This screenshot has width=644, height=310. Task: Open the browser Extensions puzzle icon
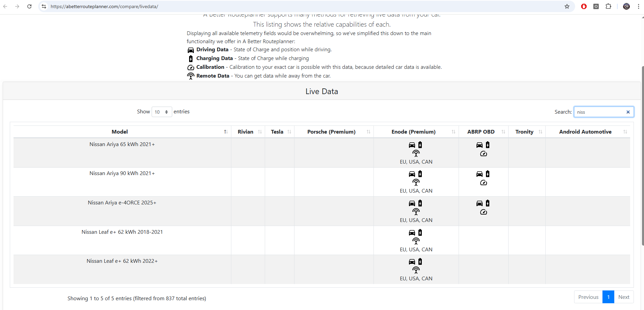click(608, 6)
